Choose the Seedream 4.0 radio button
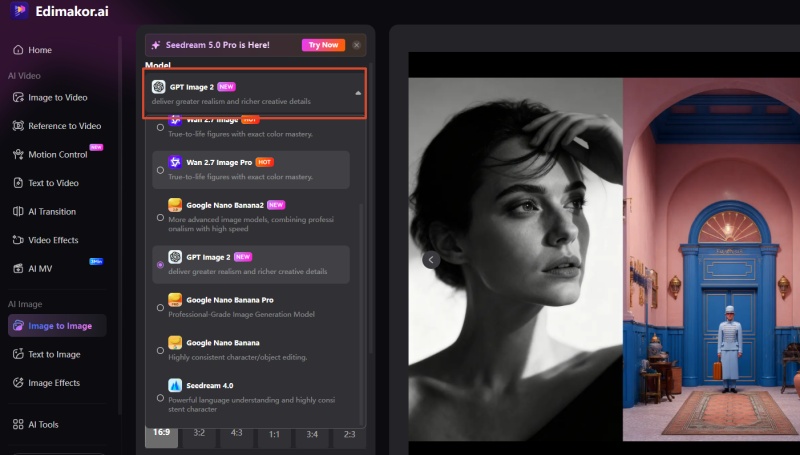Viewport: 800px width, 455px height. pyautogui.click(x=160, y=398)
